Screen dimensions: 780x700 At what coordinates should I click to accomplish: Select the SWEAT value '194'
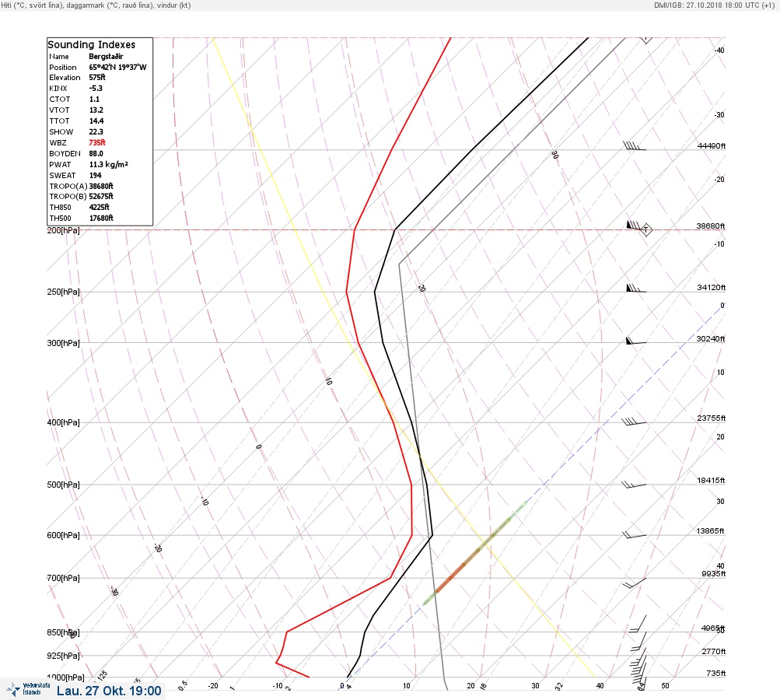(95, 175)
